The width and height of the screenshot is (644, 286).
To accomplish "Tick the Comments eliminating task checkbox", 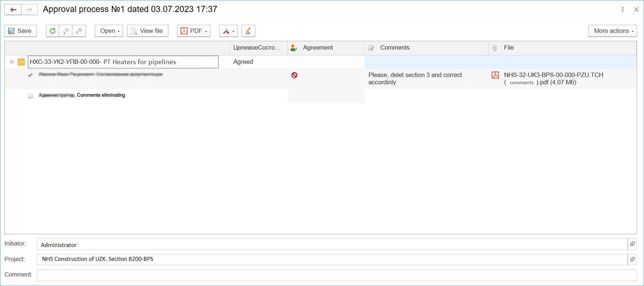I will pos(30,96).
